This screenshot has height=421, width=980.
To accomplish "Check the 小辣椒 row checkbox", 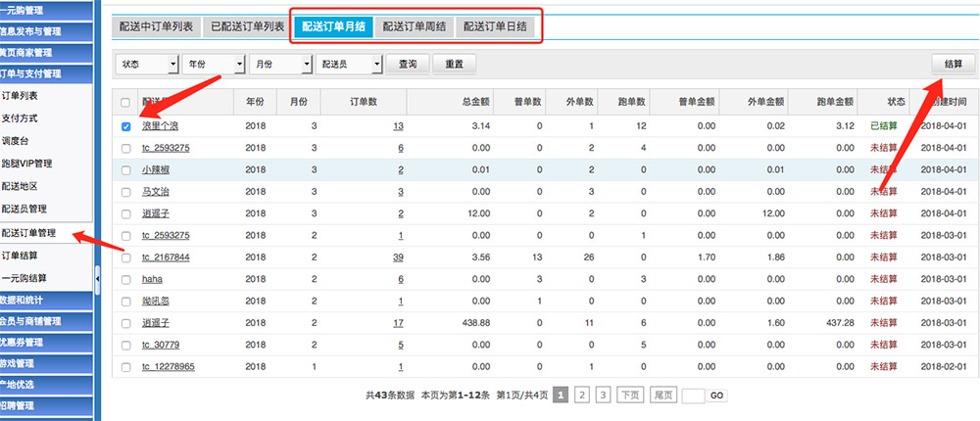I will [124, 169].
